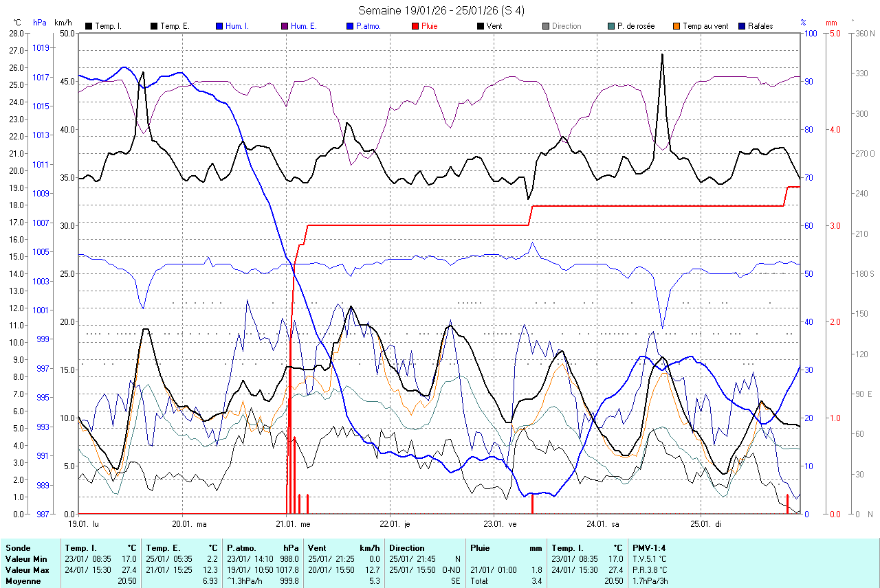Select the 25.01. di day label
Image resolution: width=880 pixels, height=588 pixels.
[x=708, y=523]
